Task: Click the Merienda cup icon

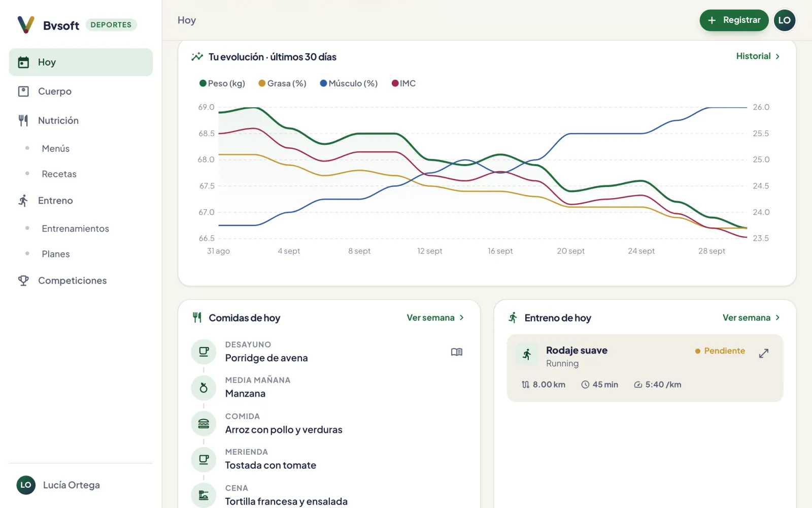Action: click(x=204, y=459)
